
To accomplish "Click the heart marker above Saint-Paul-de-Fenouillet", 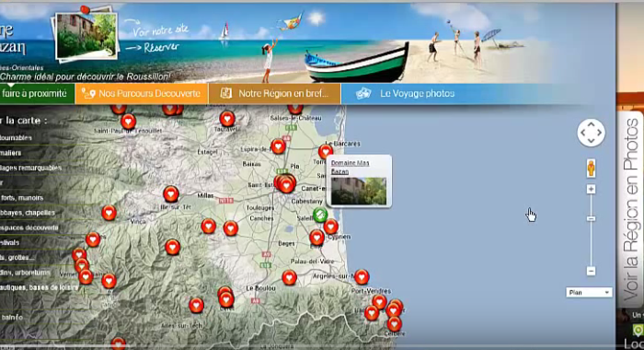I will [x=128, y=122].
